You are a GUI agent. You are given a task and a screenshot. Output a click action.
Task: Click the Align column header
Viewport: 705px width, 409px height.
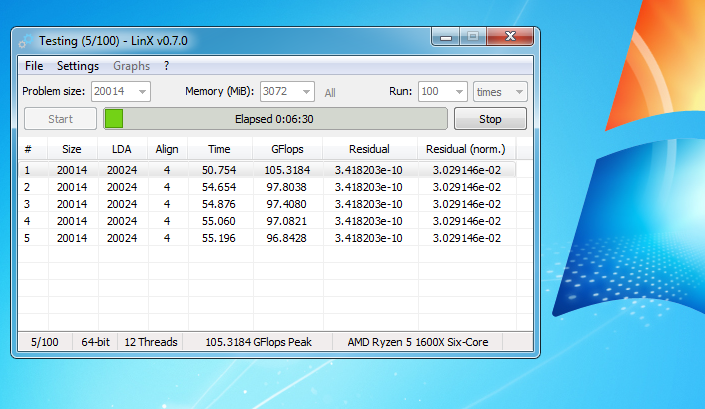point(167,149)
